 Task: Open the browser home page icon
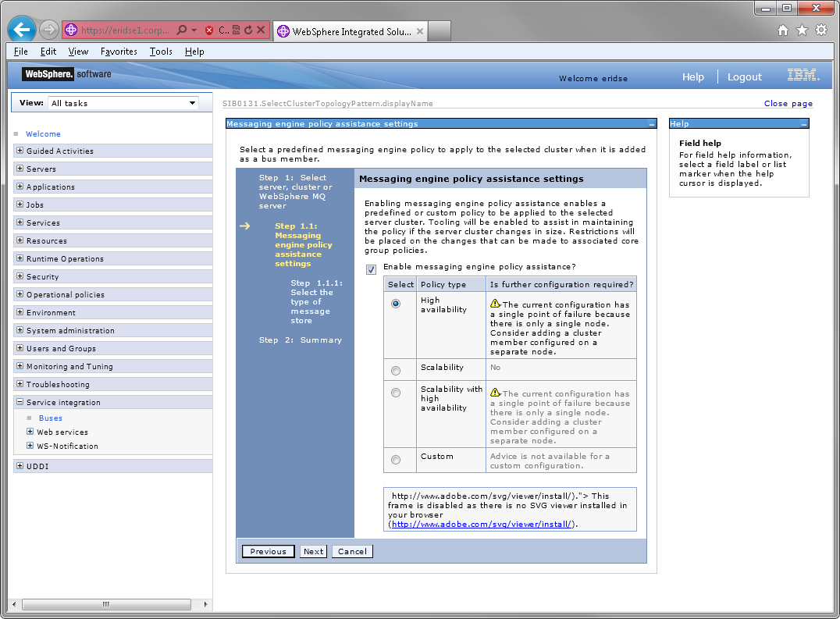click(x=783, y=30)
